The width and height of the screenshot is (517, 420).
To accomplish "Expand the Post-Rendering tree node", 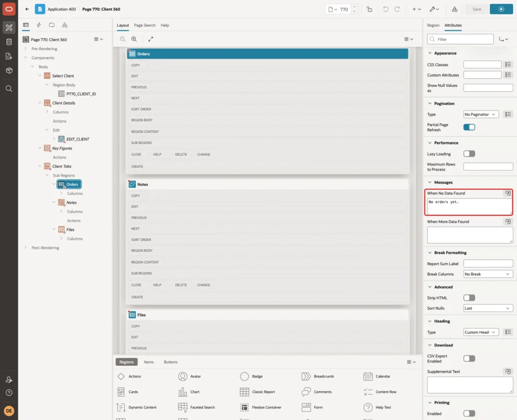I will tap(26, 247).
